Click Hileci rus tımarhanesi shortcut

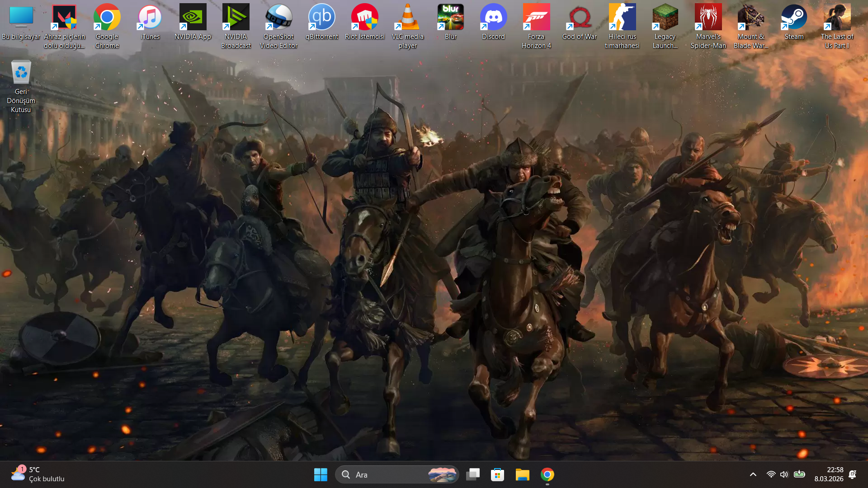(x=623, y=26)
